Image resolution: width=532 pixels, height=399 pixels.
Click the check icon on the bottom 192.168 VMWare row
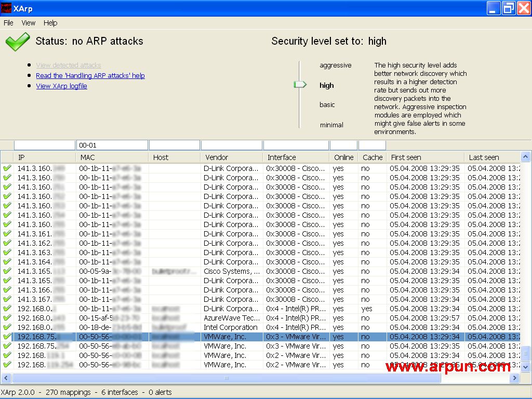(7, 365)
